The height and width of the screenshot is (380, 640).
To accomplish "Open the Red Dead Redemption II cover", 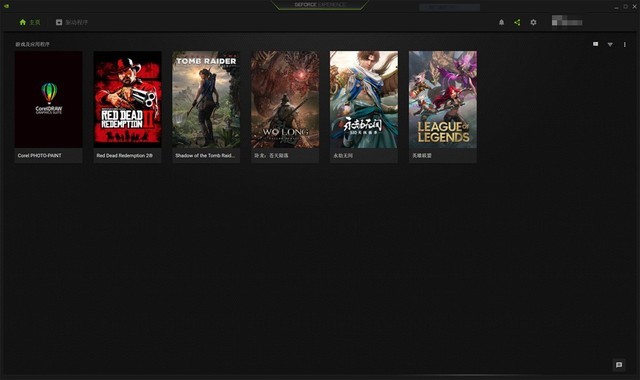I will (127, 99).
